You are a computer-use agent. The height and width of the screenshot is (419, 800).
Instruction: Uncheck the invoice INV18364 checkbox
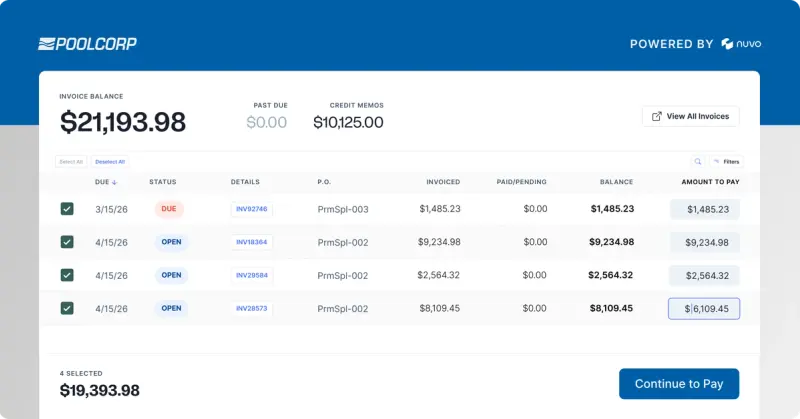click(x=67, y=242)
